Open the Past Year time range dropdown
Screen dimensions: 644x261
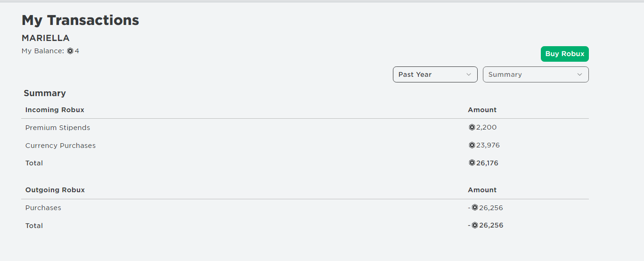click(435, 74)
